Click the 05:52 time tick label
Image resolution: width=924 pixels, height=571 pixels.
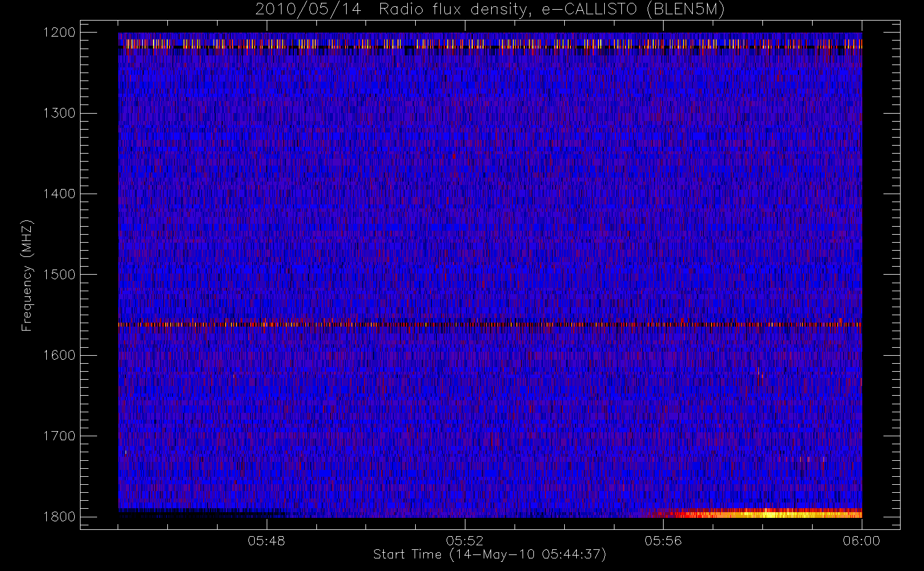click(465, 541)
